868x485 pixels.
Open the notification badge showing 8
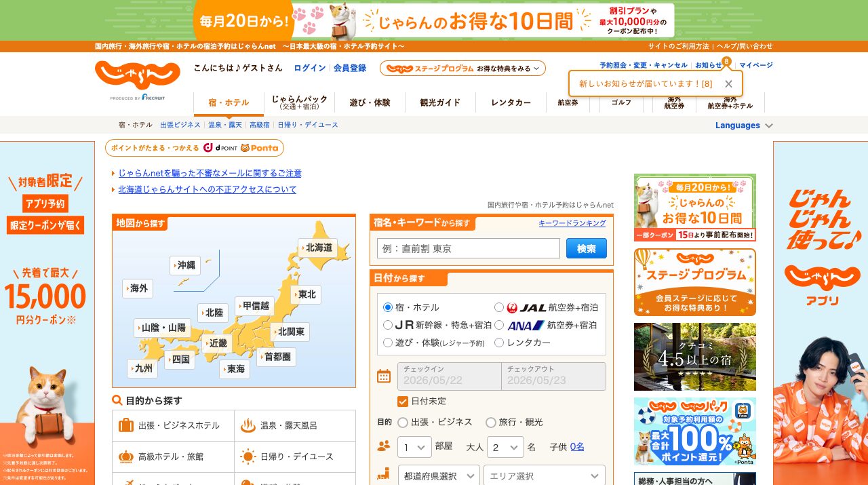click(726, 62)
